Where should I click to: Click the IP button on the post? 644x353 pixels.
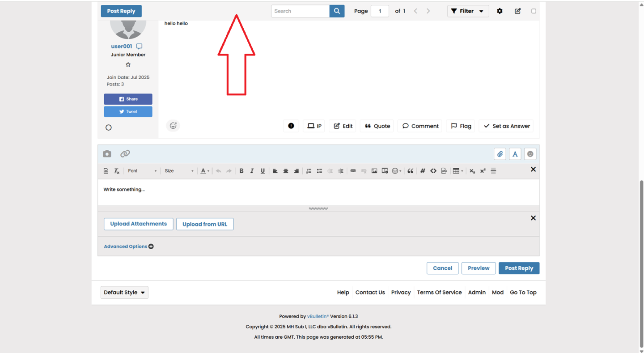pos(314,126)
